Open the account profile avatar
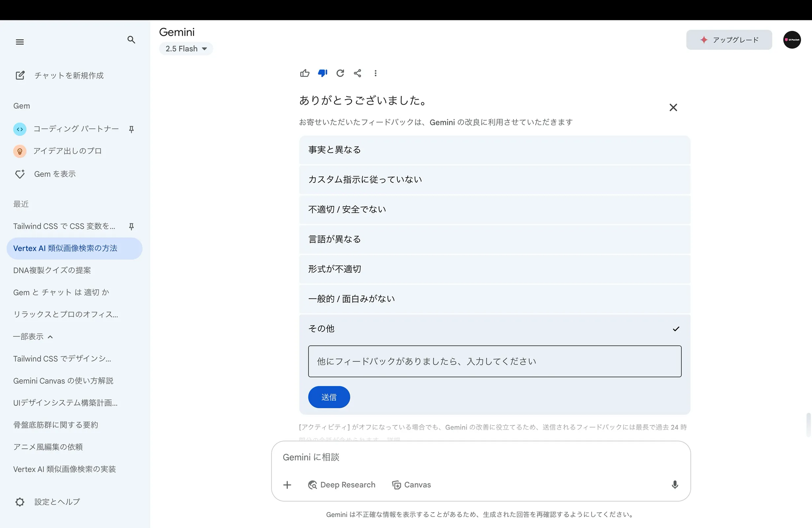The image size is (812, 528). [x=792, y=40]
